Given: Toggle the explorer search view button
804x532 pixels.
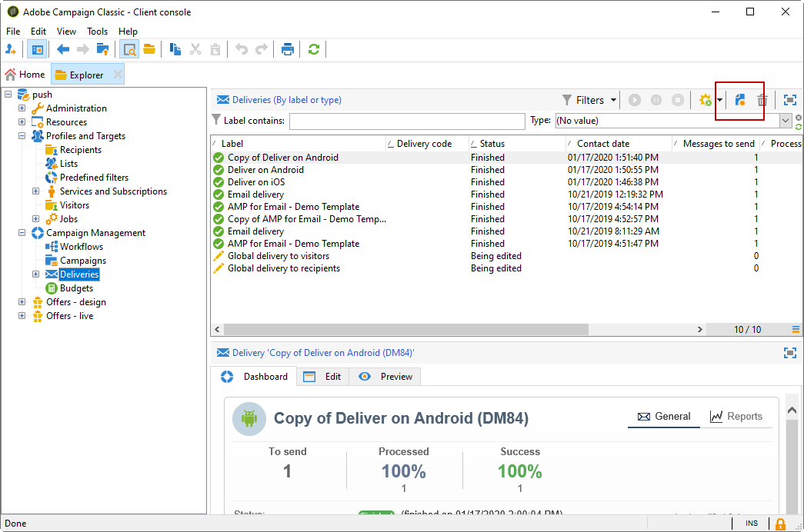Looking at the screenshot, I should coord(129,49).
